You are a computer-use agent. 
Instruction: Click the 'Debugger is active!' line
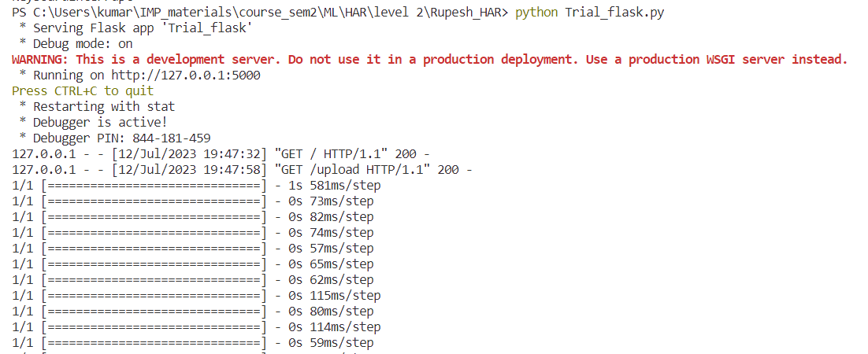(x=93, y=122)
